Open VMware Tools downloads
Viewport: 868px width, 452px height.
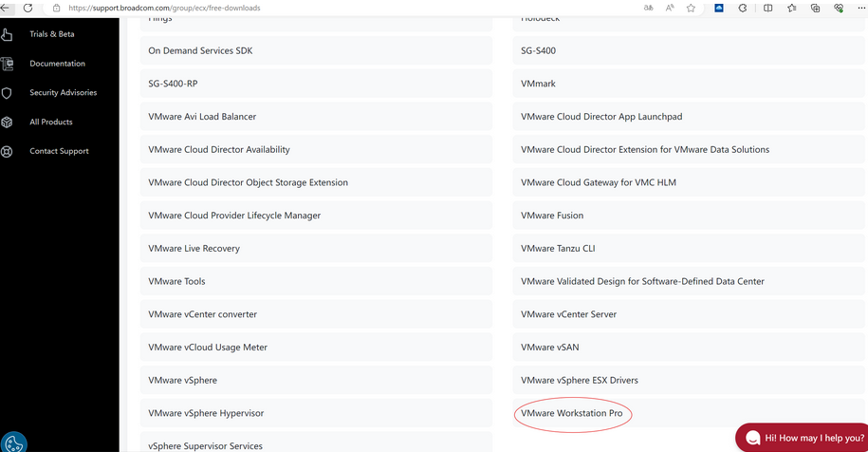click(316, 281)
